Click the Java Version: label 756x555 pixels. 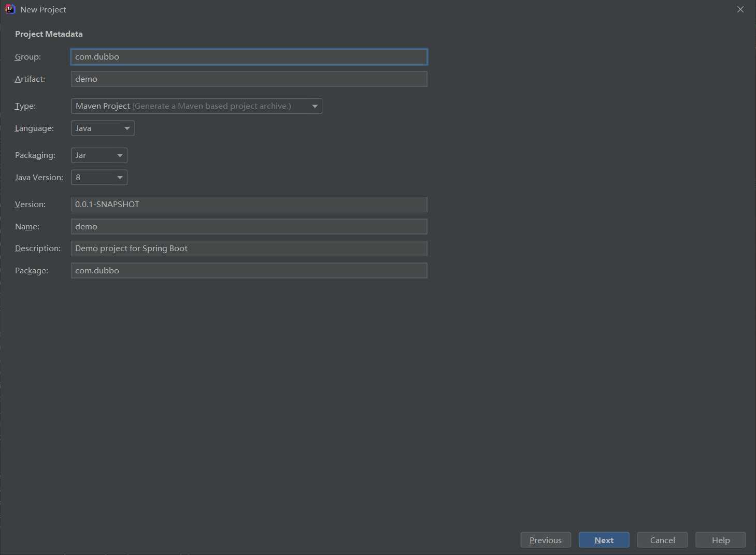[39, 178]
